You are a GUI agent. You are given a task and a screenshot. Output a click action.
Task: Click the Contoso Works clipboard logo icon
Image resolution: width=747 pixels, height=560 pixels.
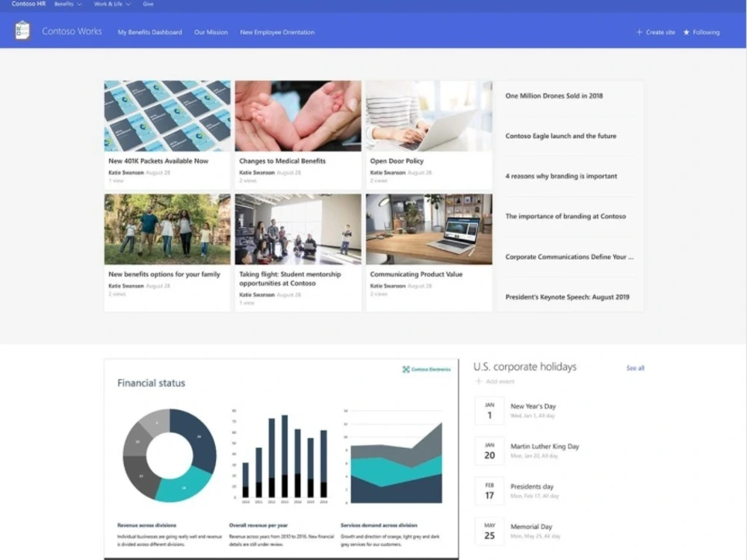tap(22, 31)
